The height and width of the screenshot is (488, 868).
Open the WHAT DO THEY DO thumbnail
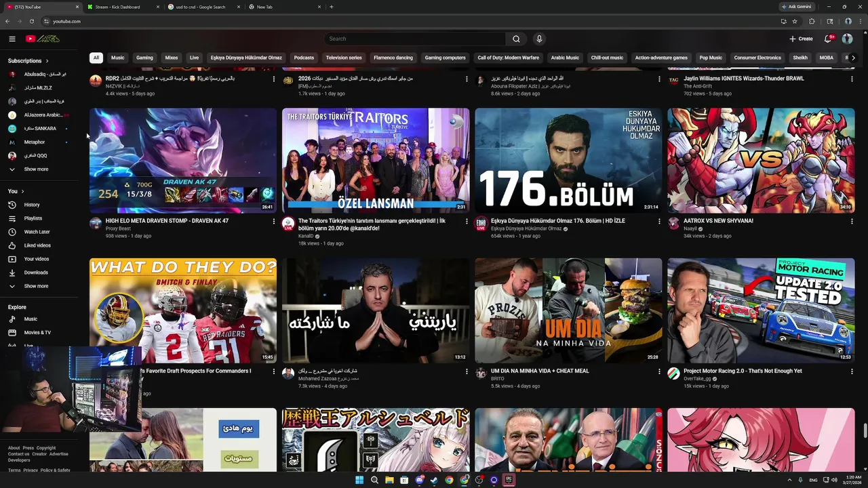(183, 310)
